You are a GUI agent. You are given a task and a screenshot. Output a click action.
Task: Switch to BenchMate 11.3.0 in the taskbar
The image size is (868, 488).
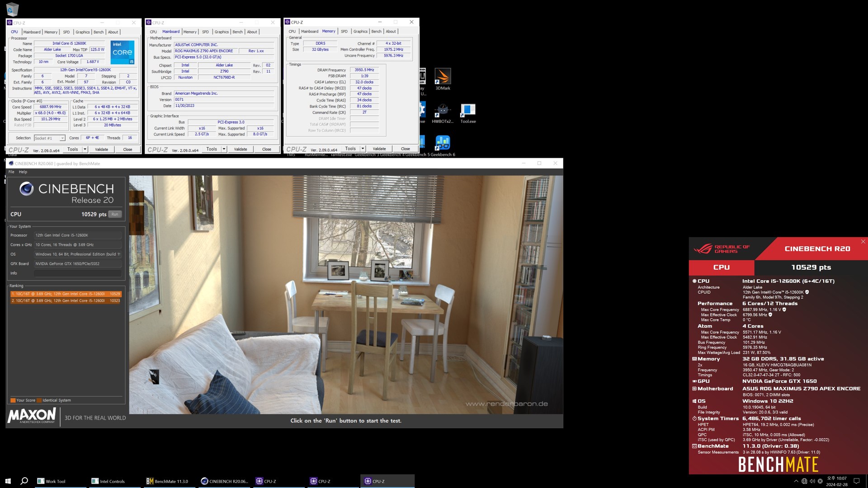tap(169, 481)
